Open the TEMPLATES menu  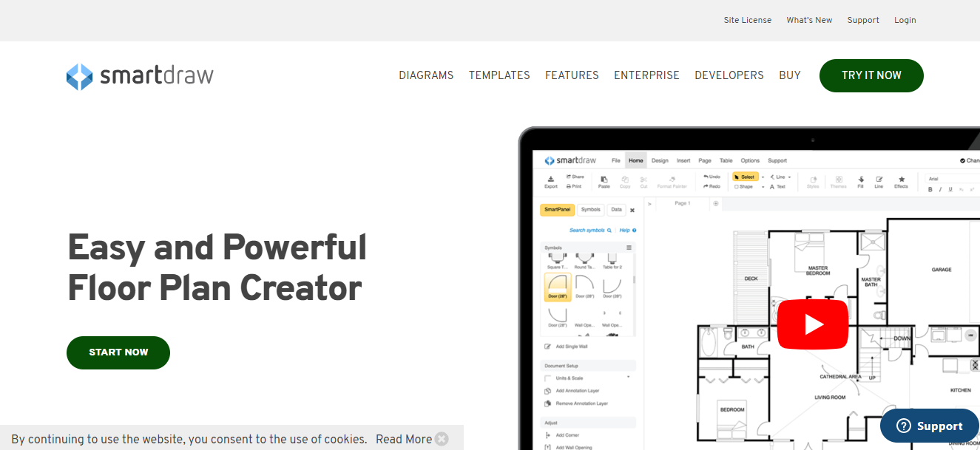[x=499, y=75]
